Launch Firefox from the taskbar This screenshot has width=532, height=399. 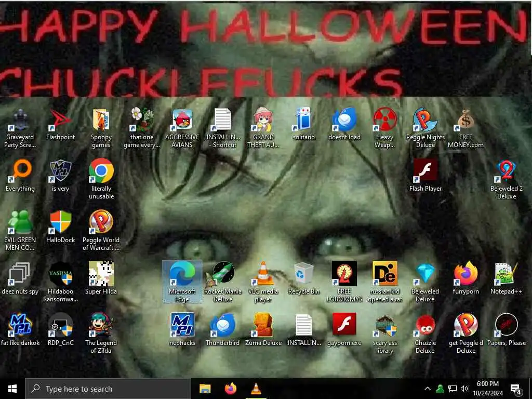coord(231,389)
